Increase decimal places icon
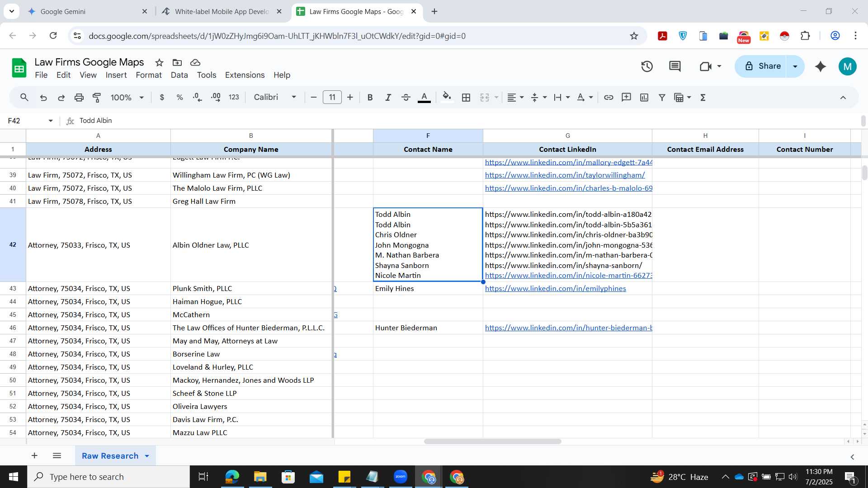868x488 pixels. [216, 98]
